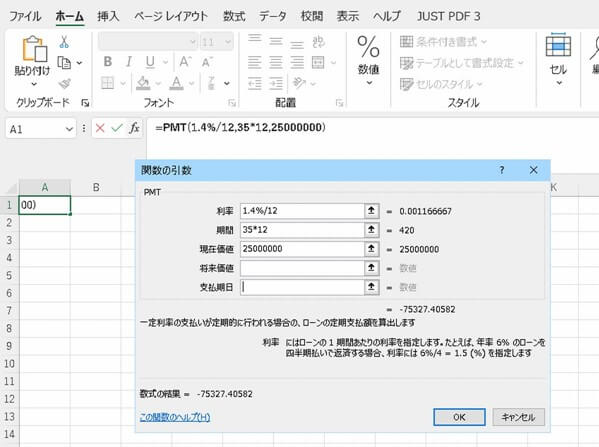Open 条件付き書式 conditional formatting menu
Screen dimensions: 599x447
pos(444,41)
